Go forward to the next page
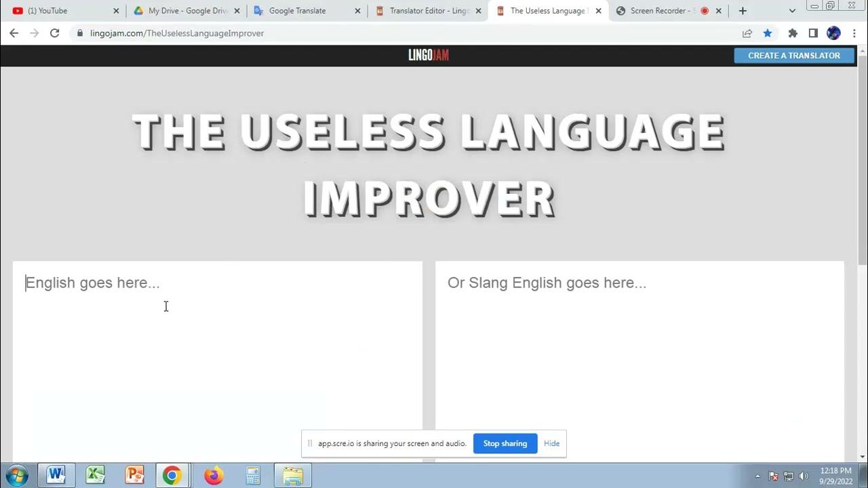Screen dimensions: 868x488 pyautogui.click(x=35, y=33)
